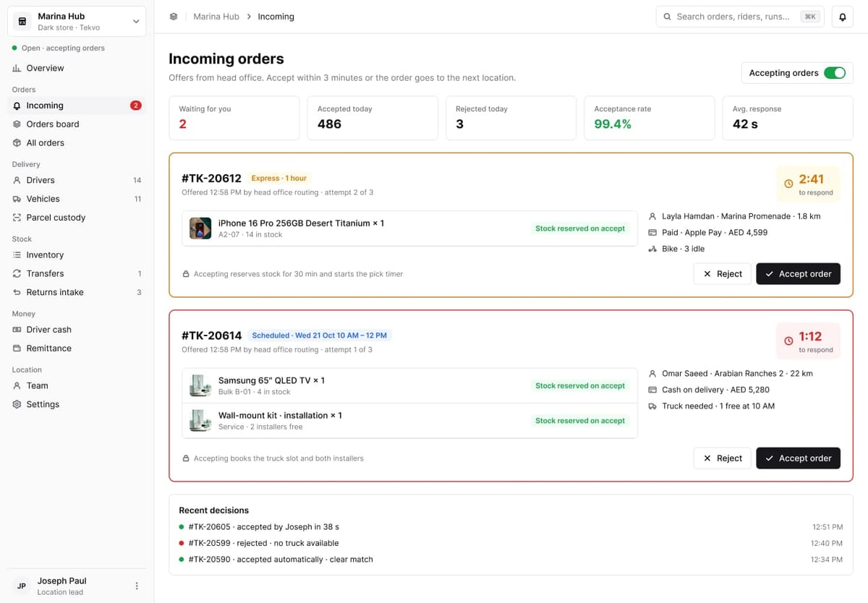The width and height of the screenshot is (868, 603).
Task: Open the Drivers section
Action: click(x=77, y=180)
